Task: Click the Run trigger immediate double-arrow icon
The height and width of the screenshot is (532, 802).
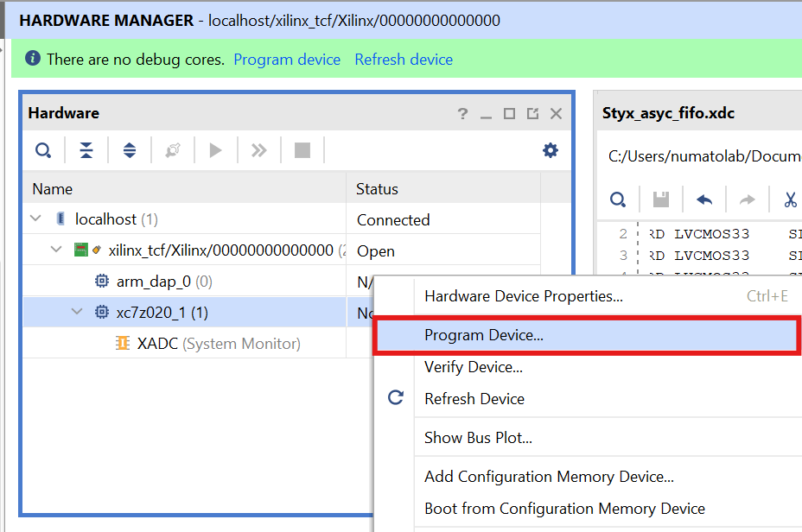Action: tap(258, 151)
